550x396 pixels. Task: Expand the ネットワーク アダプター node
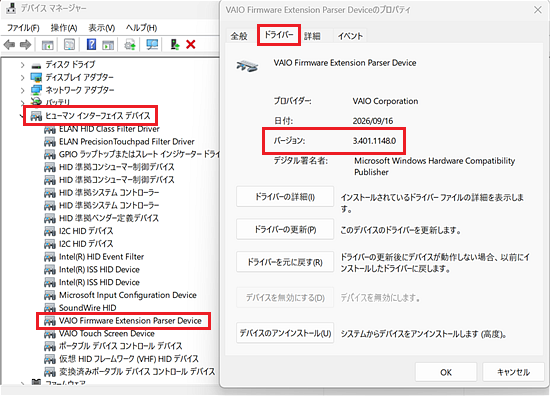pos(22,90)
